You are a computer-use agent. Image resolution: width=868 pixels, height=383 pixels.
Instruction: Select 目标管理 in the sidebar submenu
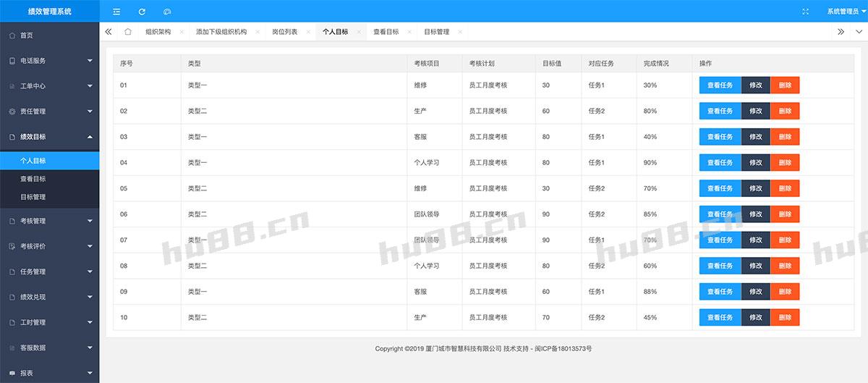[33, 197]
